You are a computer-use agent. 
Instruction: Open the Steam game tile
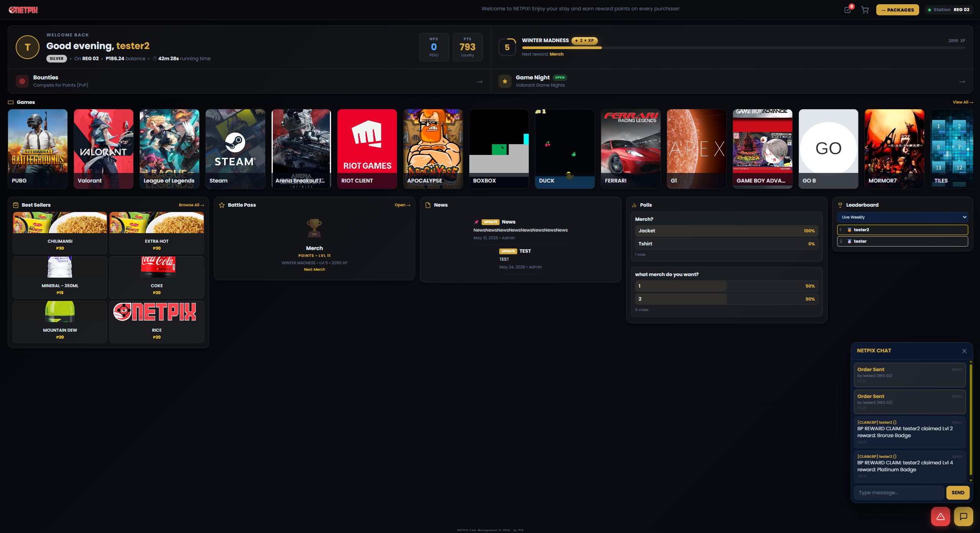coord(236,149)
